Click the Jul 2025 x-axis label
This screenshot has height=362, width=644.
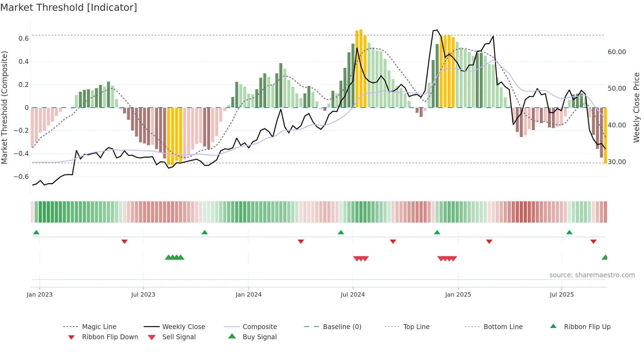click(x=562, y=294)
